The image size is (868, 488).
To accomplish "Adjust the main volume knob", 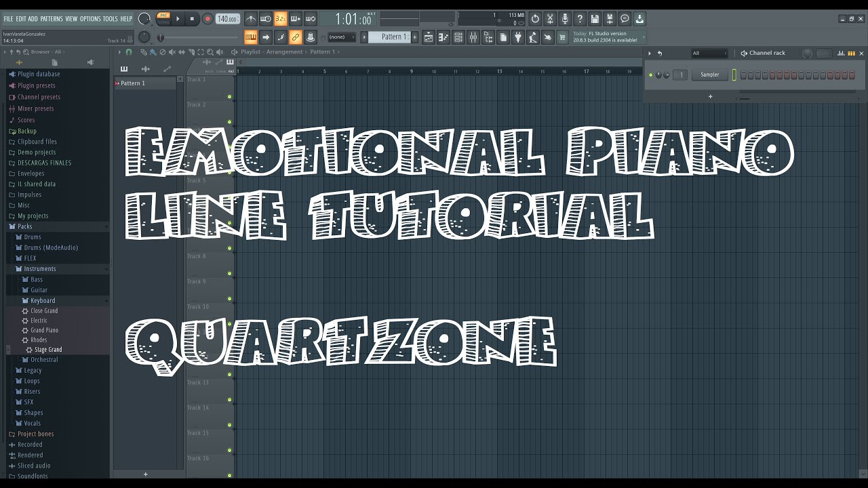I will (144, 19).
